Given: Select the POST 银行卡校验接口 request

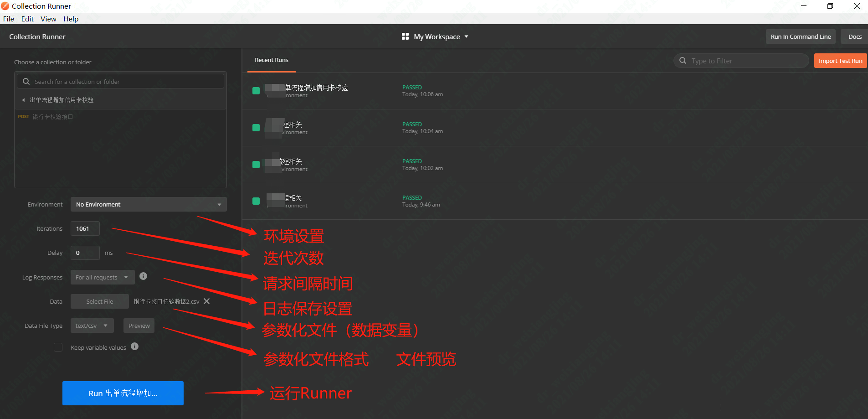Looking at the screenshot, I should click(x=121, y=117).
